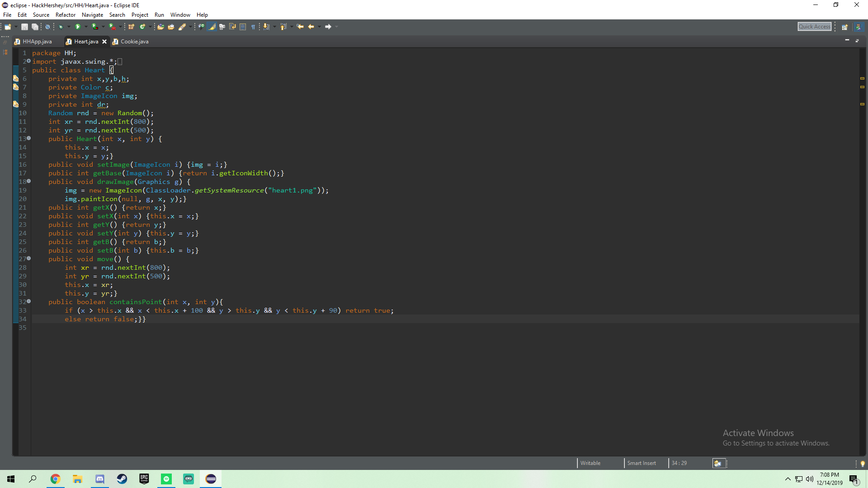Click the Quick Access search field

(814, 27)
